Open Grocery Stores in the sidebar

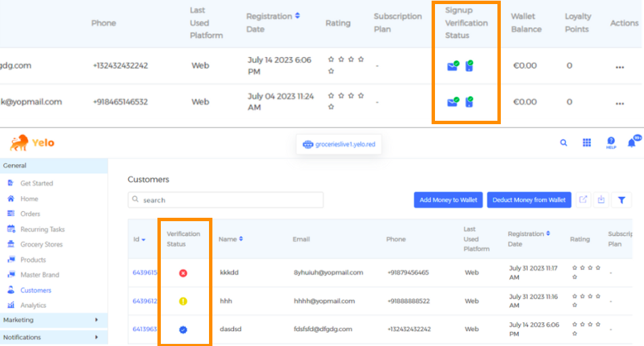41,244
